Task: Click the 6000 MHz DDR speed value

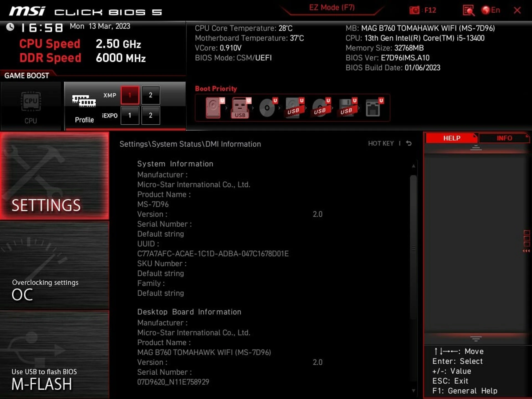Action: pos(121,58)
